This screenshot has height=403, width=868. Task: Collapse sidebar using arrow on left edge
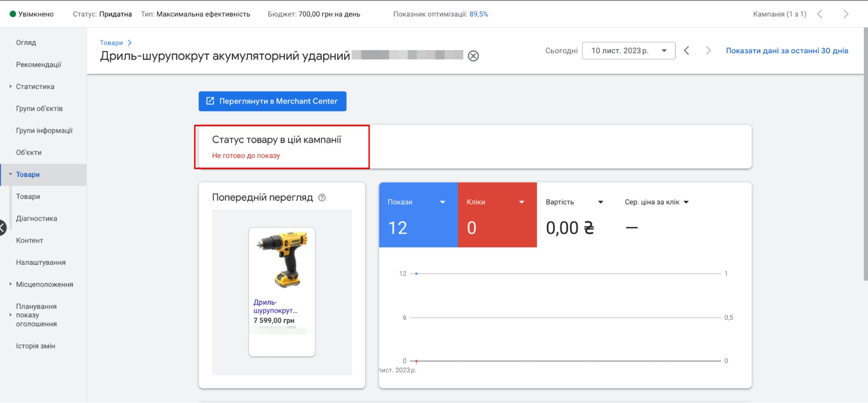click(x=3, y=226)
